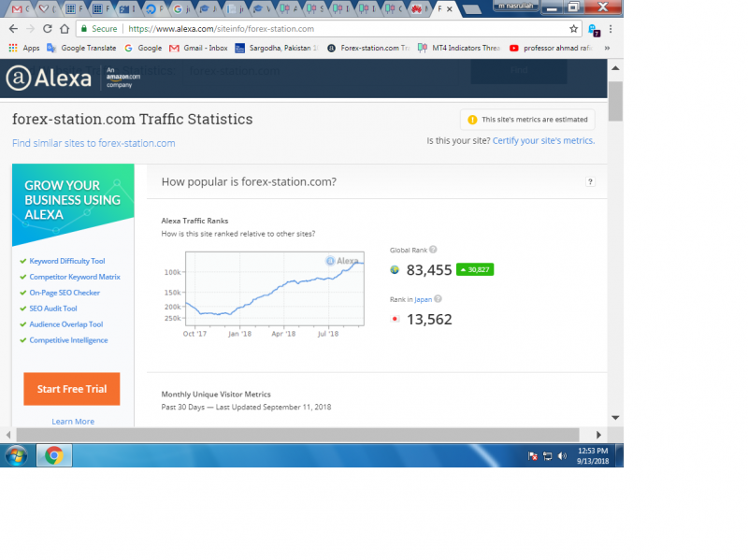Open the Learn More link

pos(73,422)
